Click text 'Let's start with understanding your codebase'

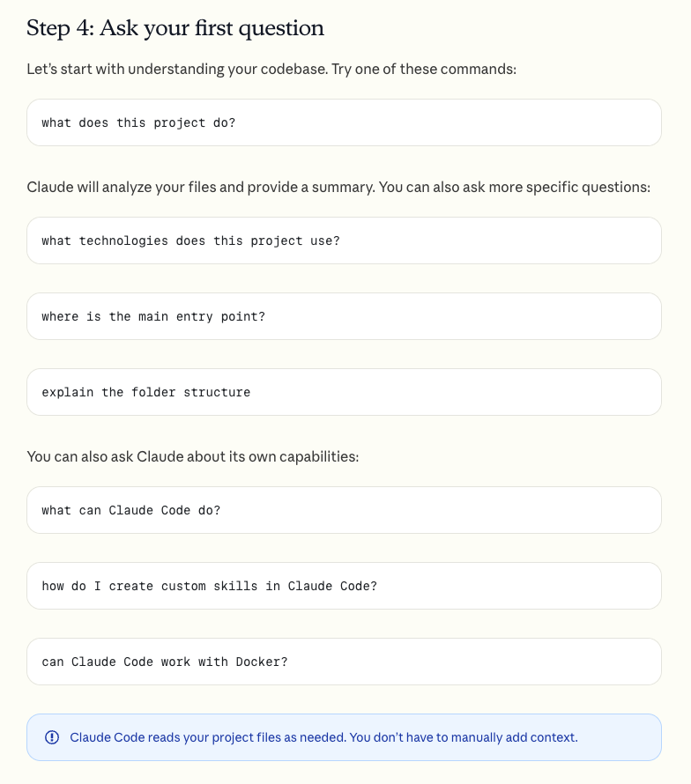click(x=177, y=69)
